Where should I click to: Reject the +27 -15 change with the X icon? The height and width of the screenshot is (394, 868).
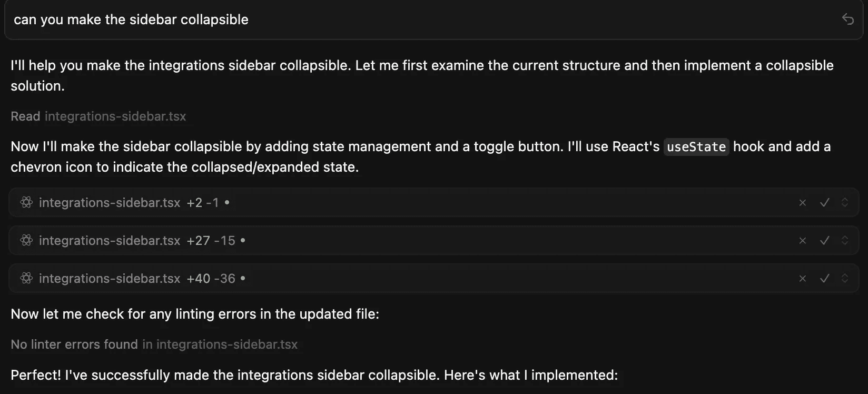coord(803,241)
